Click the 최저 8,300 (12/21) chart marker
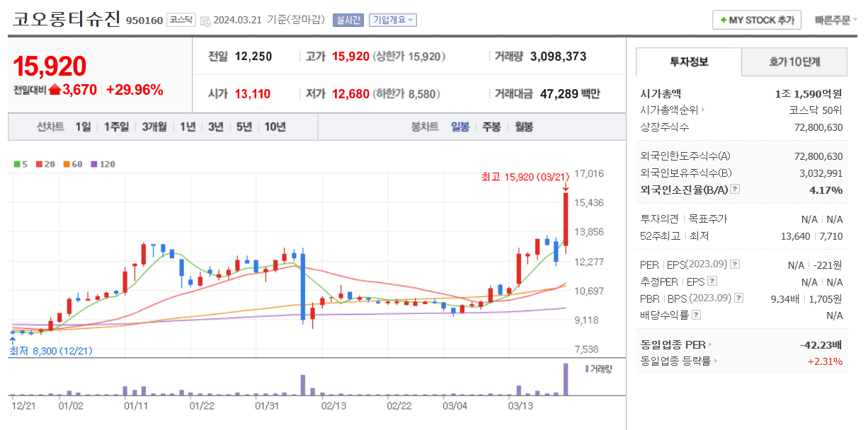 50,351
